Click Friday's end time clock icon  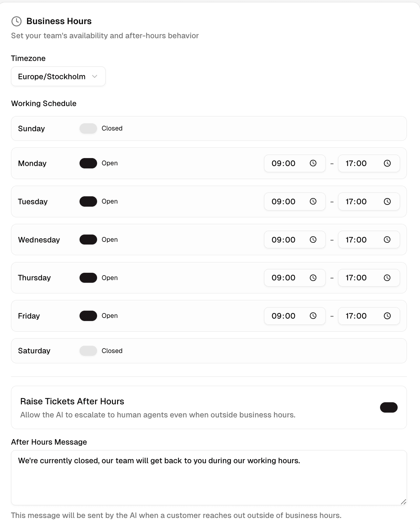[387, 316]
